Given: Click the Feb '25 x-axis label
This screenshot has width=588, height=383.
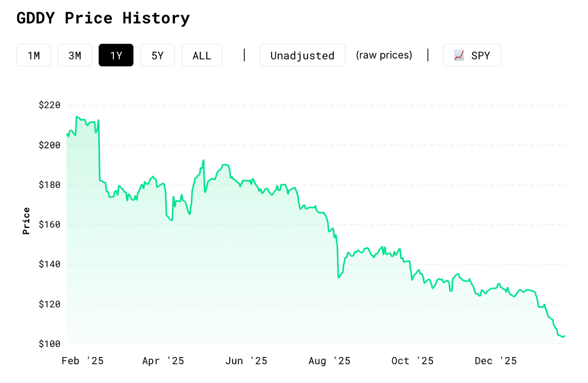Looking at the screenshot, I should (83, 361).
